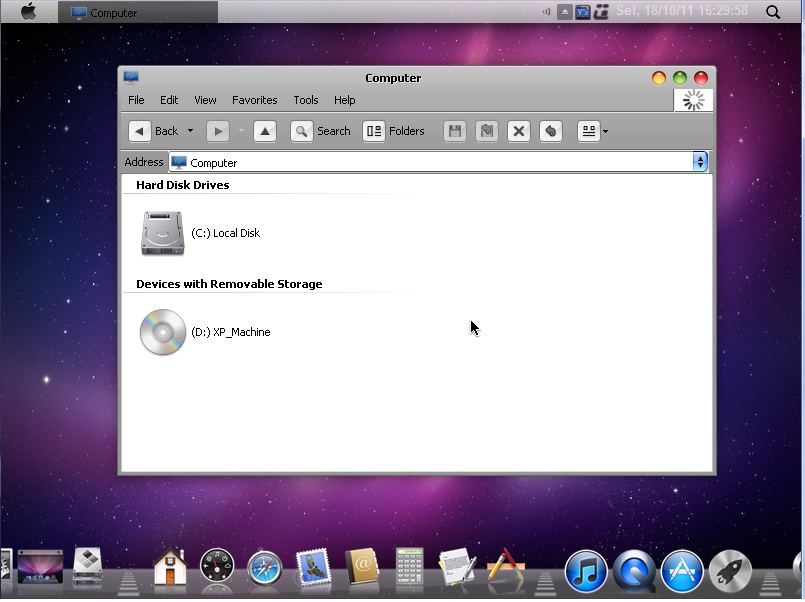
Task: Open the Launchpad rocket dock icon
Action: [x=730, y=571]
